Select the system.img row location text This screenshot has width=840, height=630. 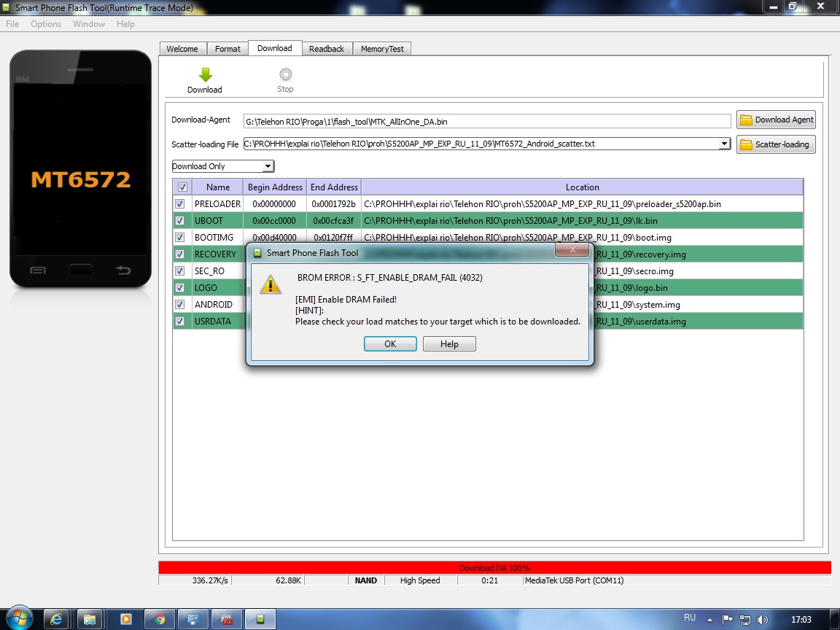[x=637, y=305]
